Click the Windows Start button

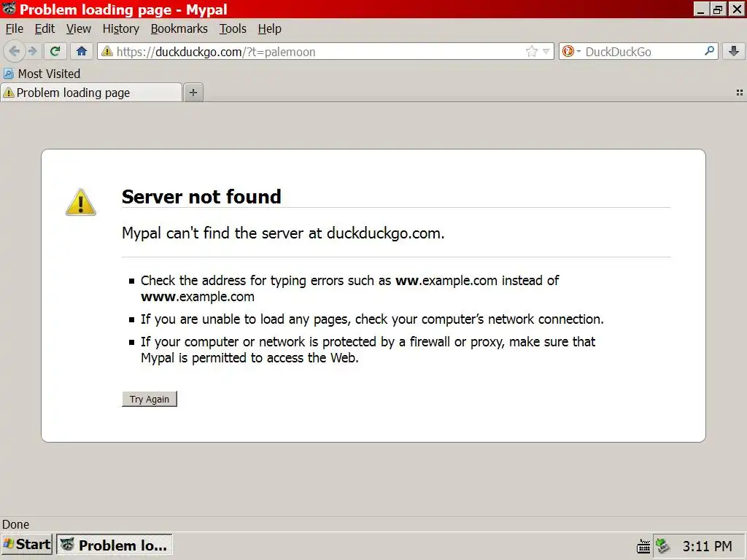click(x=27, y=544)
